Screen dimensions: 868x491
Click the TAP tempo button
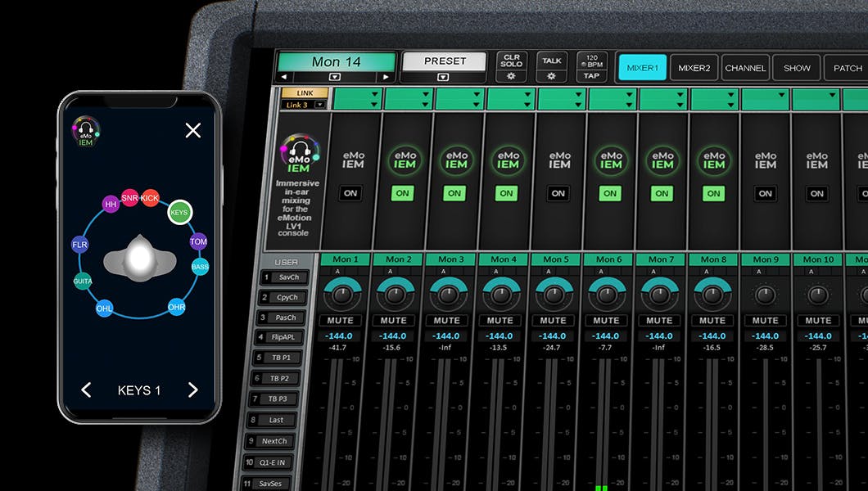590,75
